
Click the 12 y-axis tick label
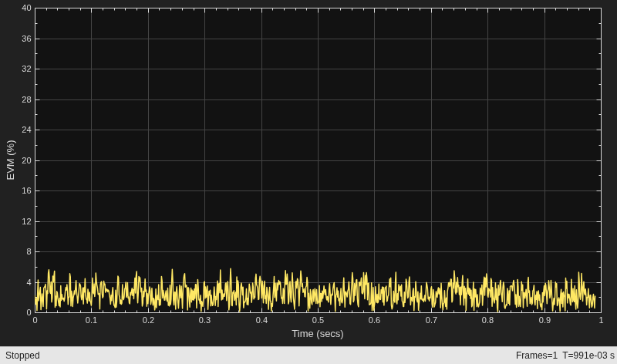[26, 221]
